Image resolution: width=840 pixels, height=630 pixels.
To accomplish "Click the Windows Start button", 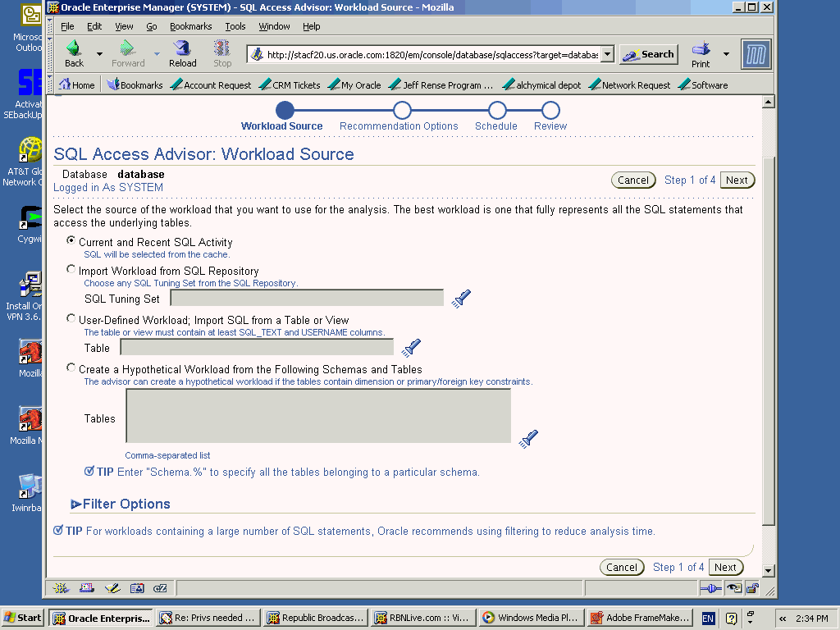I will coord(23,618).
